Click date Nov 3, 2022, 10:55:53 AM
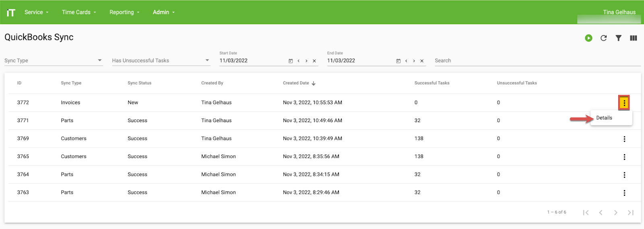 point(312,102)
